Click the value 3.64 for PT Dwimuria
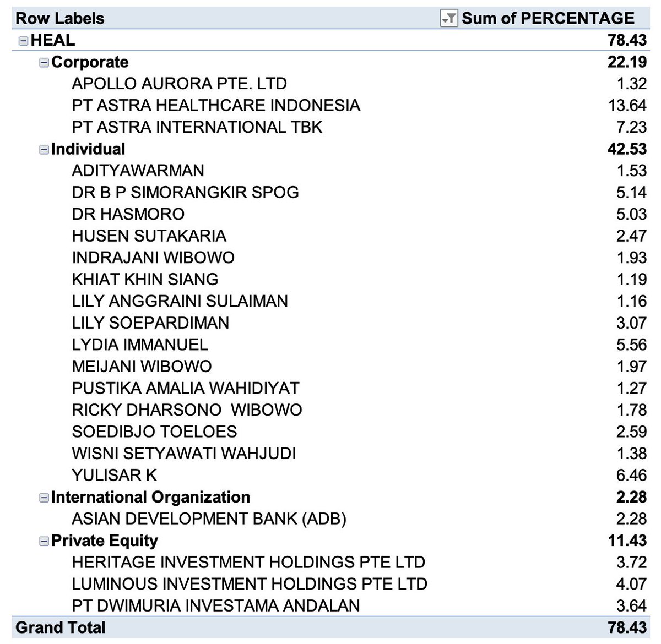Screen dimensions: 661x644 coord(631,606)
